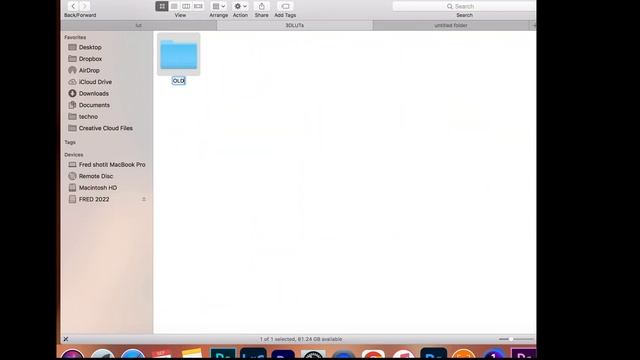
Task: Switch to cover flow view
Action: (198, 6)
